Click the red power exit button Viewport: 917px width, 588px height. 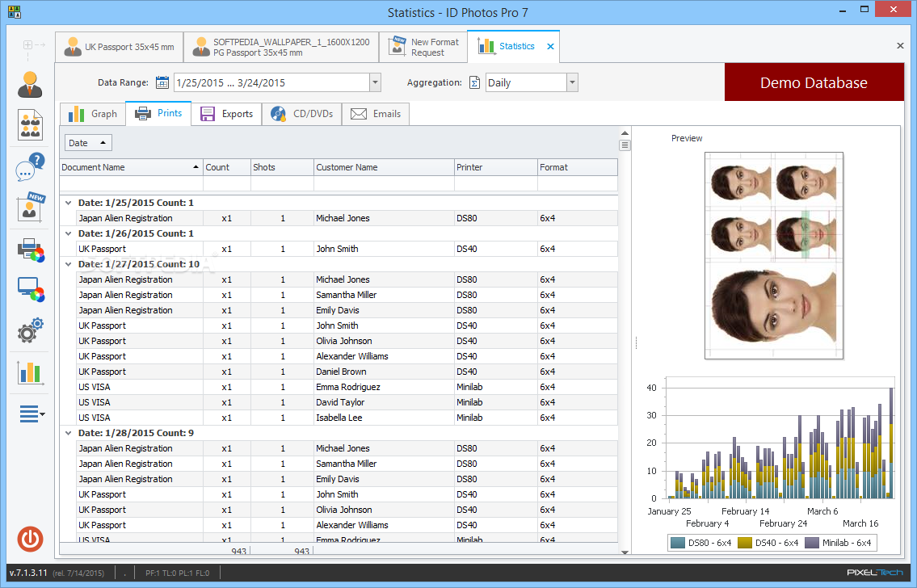(x=30, y=539)
